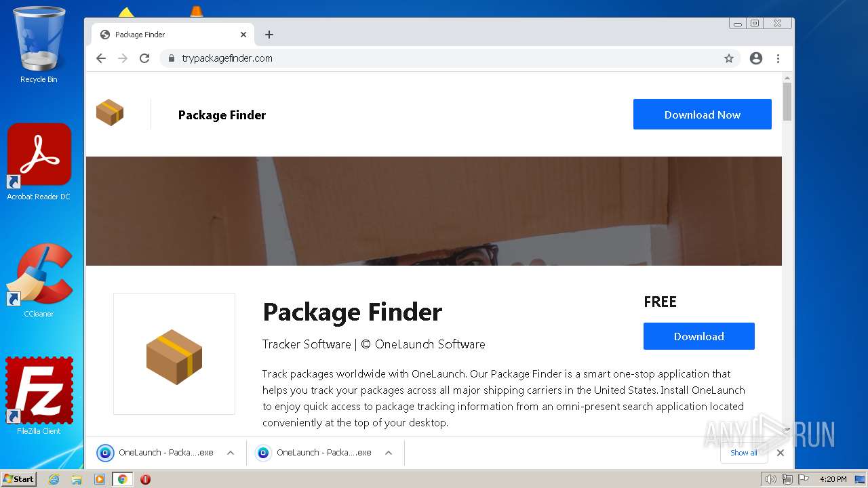Go back using the browser back arrow
This screenshot has height=488, width=868.
point(101,58)
